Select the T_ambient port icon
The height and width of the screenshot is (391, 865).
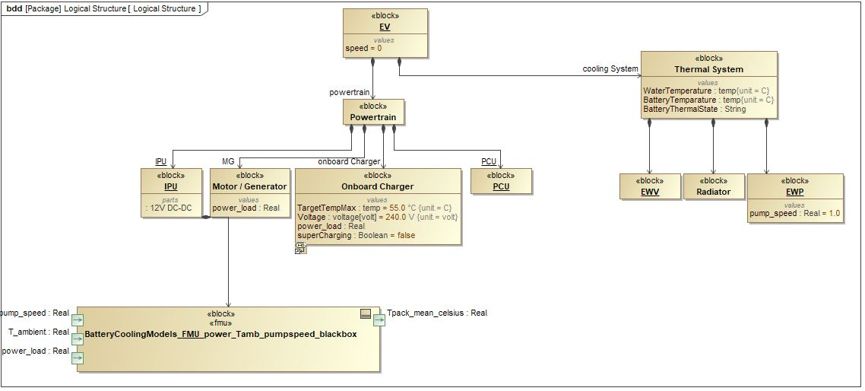pos(77,339)
